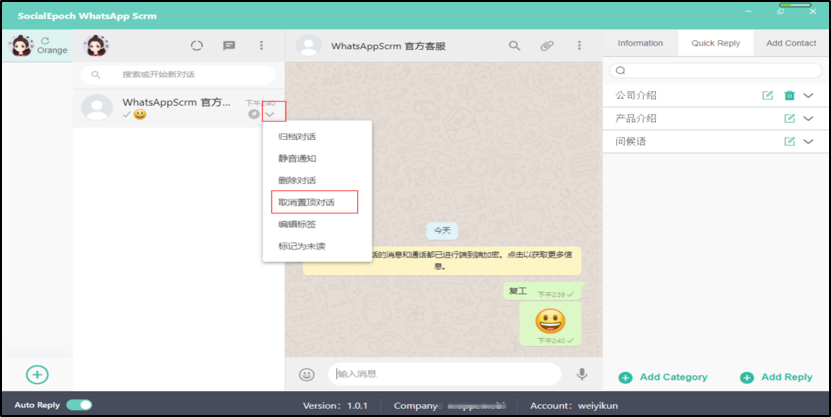The height and width of the screenshot is (417, 831).
Task: Toggle the Auto Reply switch
Action: tap(79, 405)
